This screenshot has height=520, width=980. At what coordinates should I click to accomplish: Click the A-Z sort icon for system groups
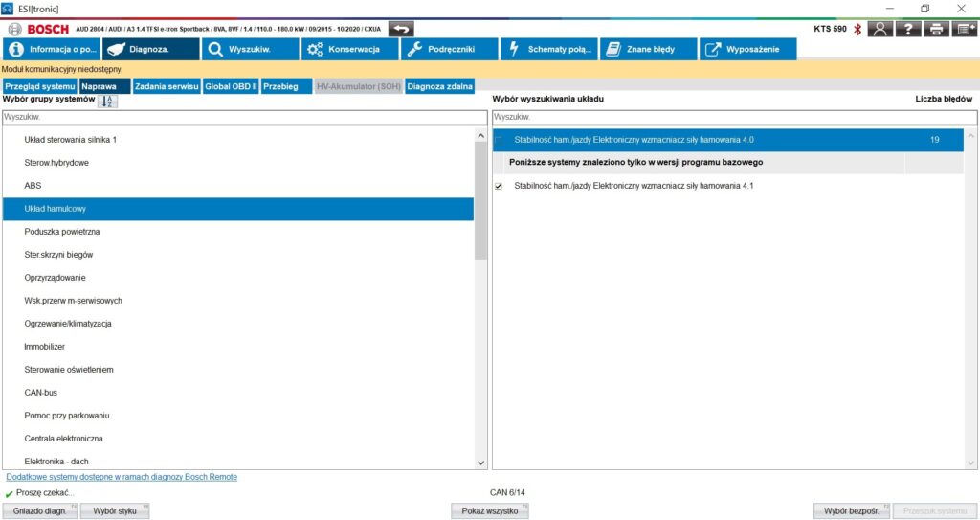pyautogui.click(x=107, y=101)
